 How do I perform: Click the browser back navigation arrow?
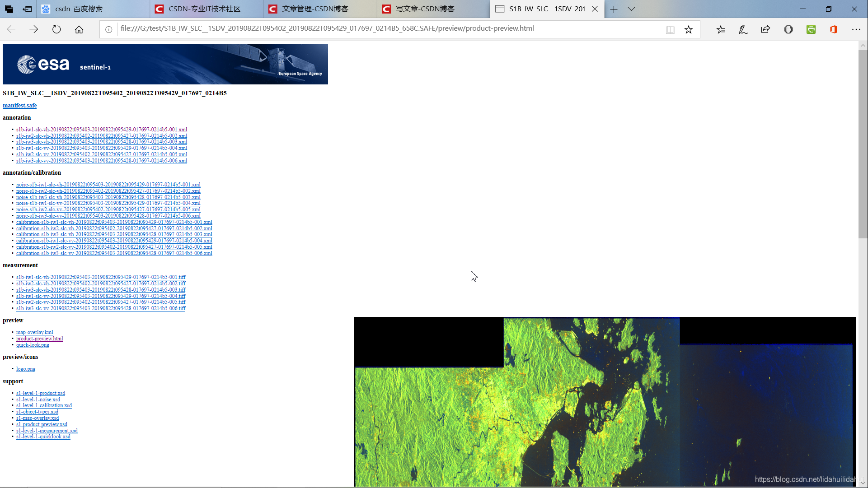12,28
